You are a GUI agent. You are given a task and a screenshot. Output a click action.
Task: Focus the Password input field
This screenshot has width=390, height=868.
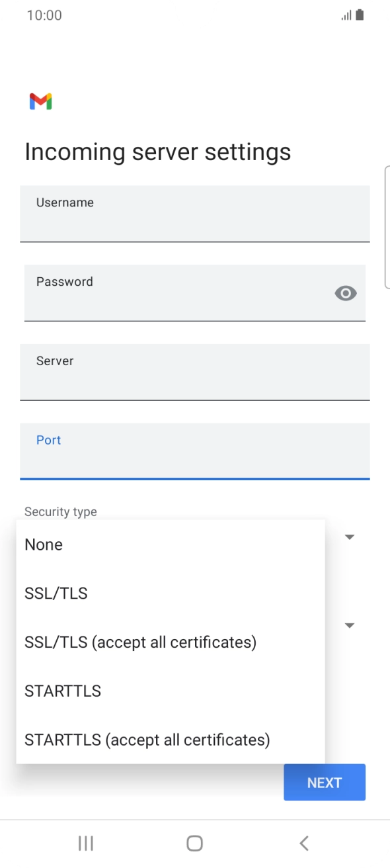click(195, 293)
